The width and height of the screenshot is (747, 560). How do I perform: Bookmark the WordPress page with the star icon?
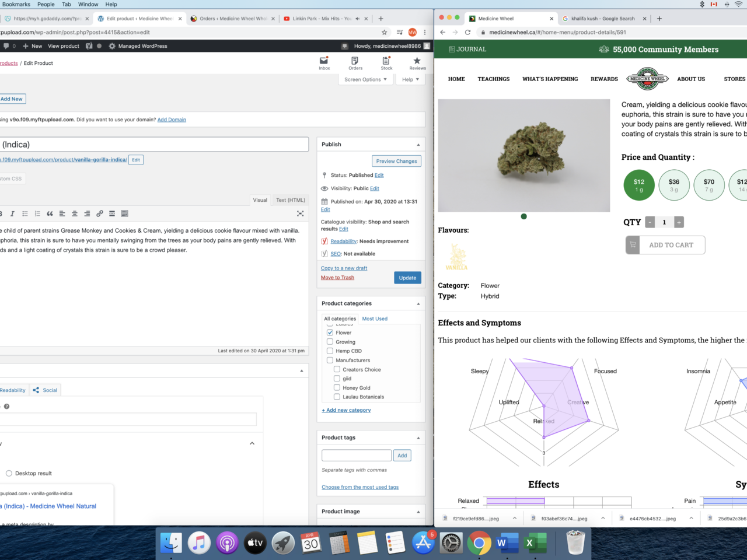click(384, 33)
